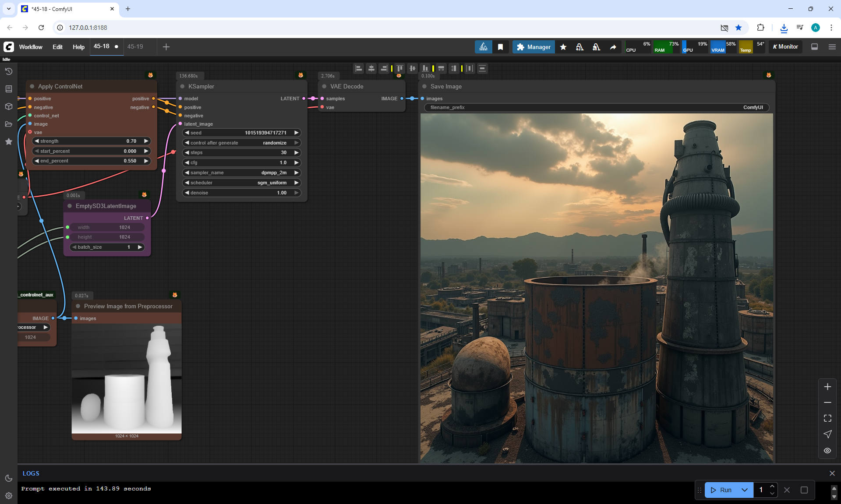Open the ComfyUI Manager
Image resolution: width=841 pixels, height=504 pixels.
(534, 47)
